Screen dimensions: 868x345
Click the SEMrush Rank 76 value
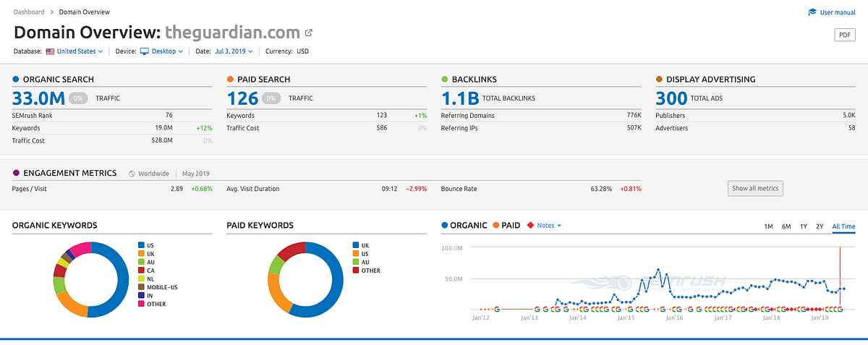coord(169,115)
